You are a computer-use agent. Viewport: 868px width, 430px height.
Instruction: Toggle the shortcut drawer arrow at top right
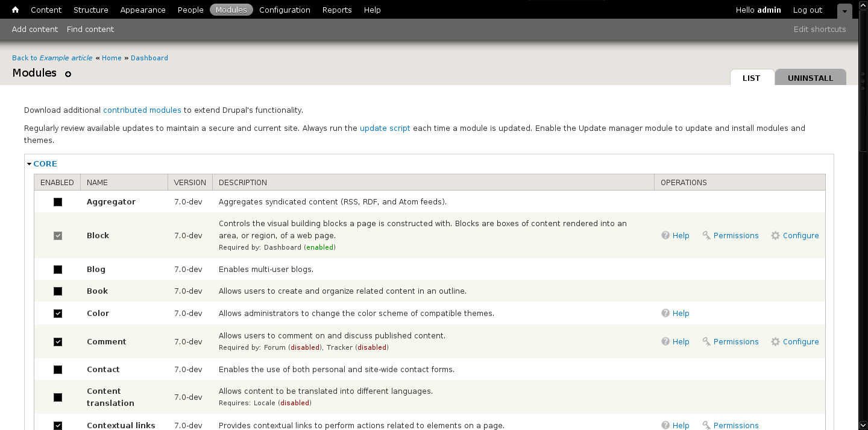pyautogui.click(x=844, y=11)
